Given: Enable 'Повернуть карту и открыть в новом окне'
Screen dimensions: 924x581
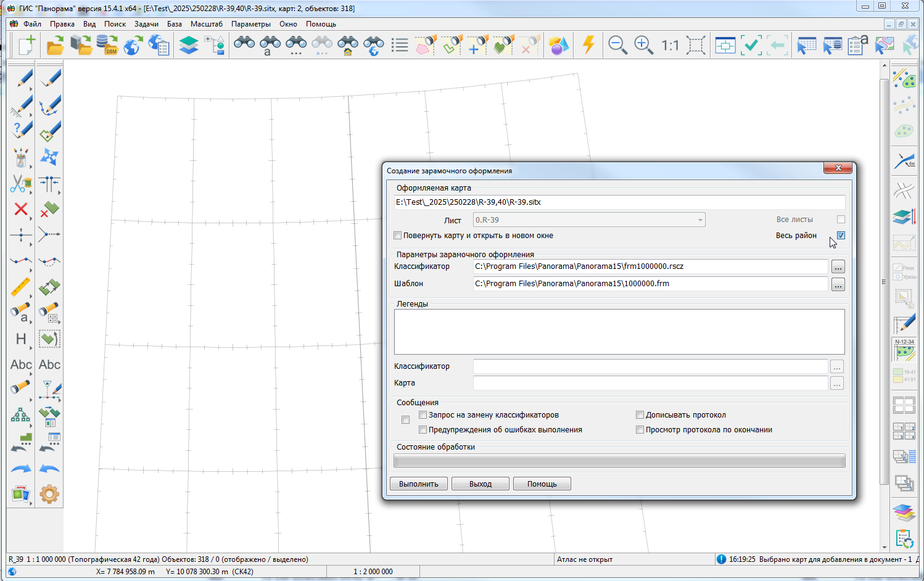Looking at the screenshot, I should (398, 236).
